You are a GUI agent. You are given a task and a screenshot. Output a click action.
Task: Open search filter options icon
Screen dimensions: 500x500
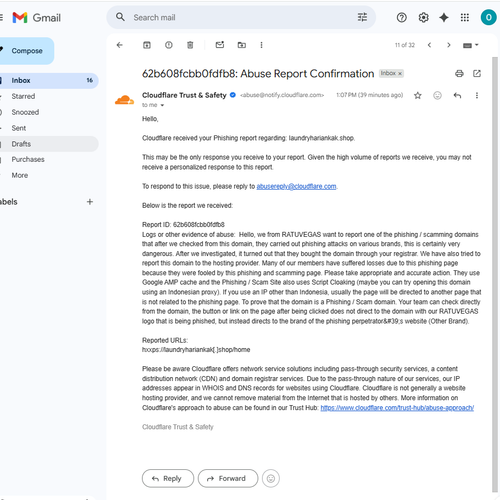(362, 17)
